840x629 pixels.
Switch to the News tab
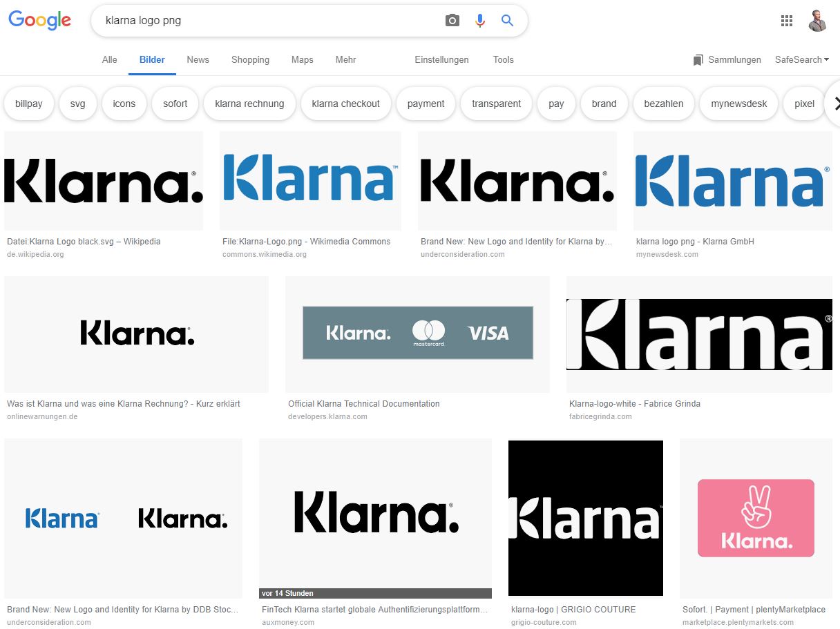point(198,60)
